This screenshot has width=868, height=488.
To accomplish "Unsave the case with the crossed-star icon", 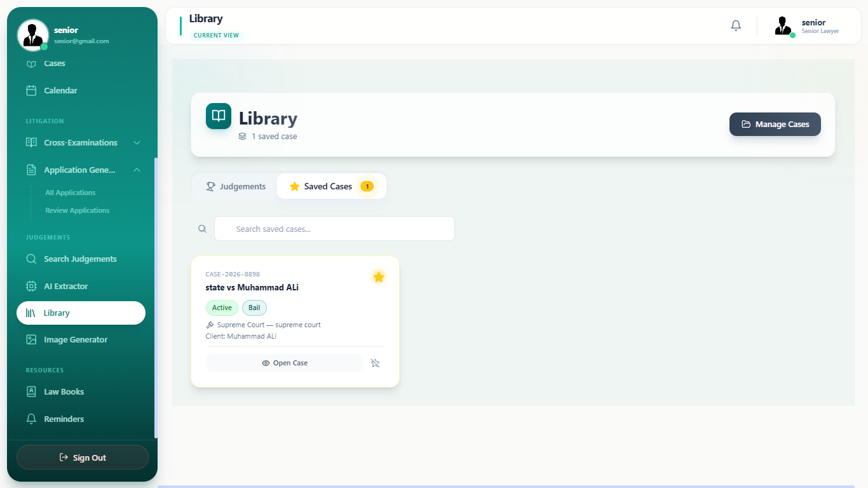I will [x=375, y=363].
